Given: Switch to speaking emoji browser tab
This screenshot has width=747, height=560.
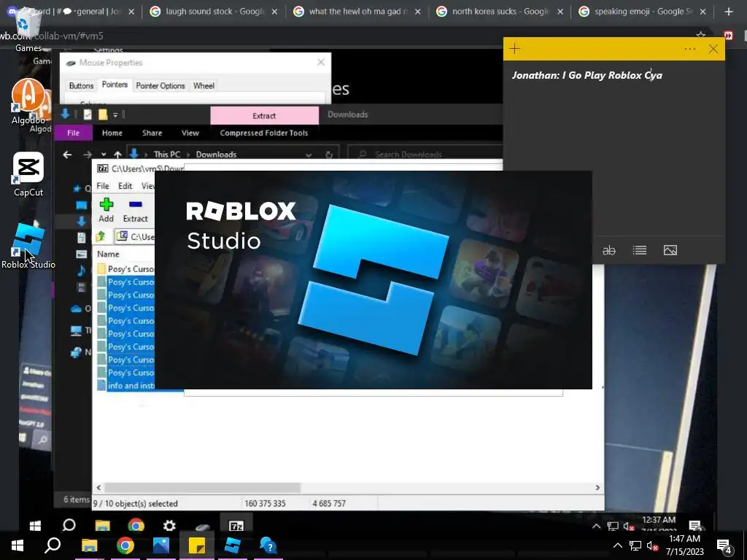Looking at the screenshot, I should [643, 12].
